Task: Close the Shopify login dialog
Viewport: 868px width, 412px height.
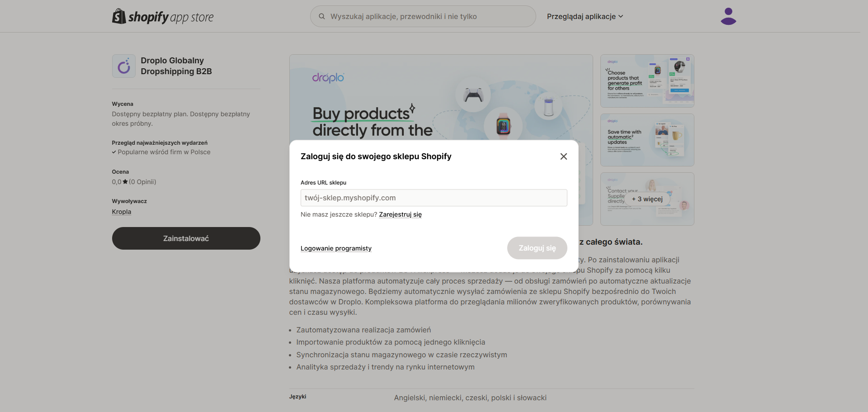Action: point(563,156)
